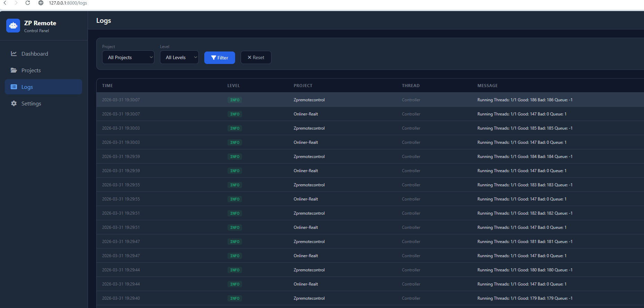This screenshot has width=644, height=308.
Task: Click INFO badge in the Good: 183 row
Action: click(x=235, y=185)
